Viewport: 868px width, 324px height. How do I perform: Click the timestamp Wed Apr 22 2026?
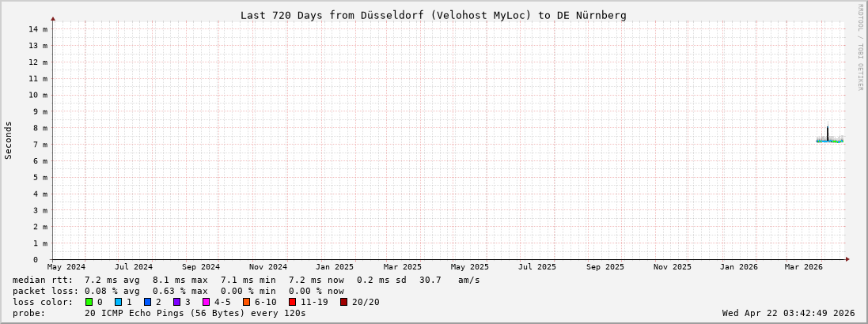tap(788, 313)
